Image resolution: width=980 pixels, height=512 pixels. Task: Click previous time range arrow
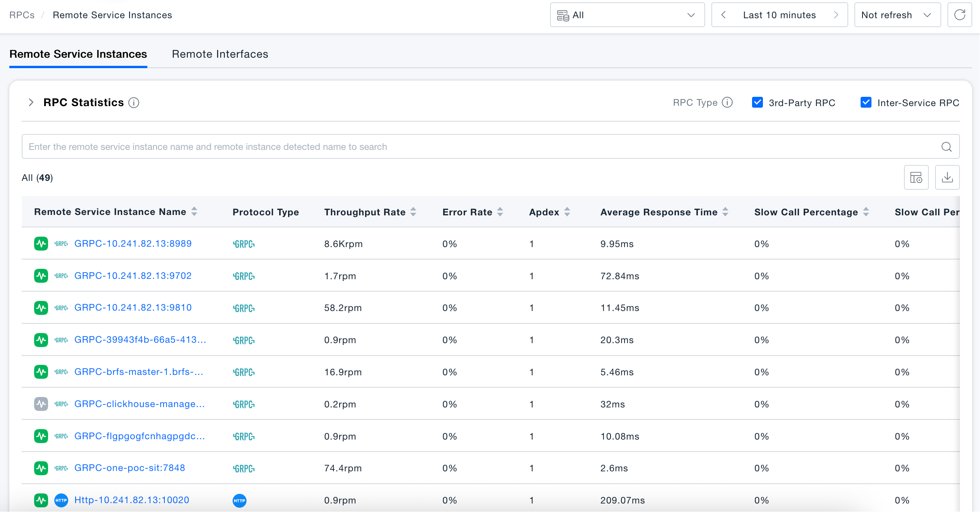(723, 15)
